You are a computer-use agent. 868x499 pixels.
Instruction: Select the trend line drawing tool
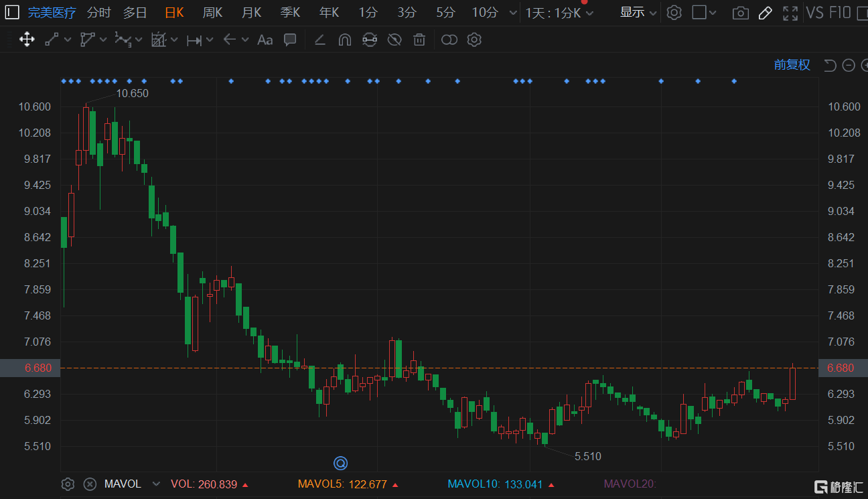coord(52,40)
